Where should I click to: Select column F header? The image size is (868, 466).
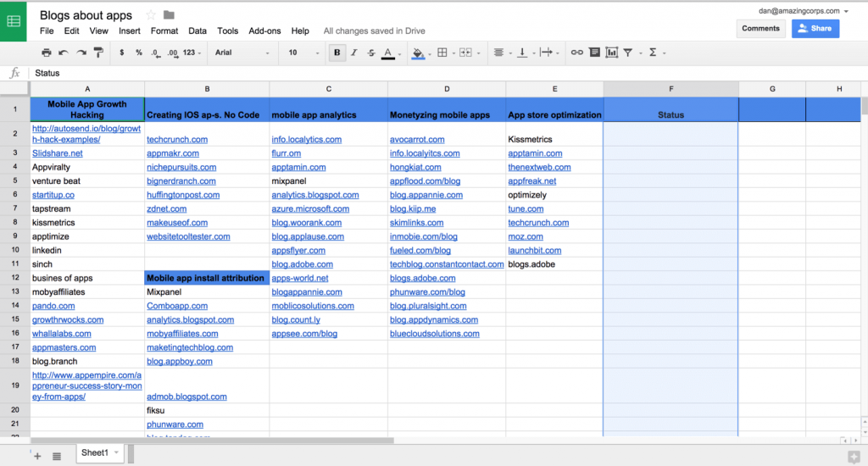click(671, 89)
